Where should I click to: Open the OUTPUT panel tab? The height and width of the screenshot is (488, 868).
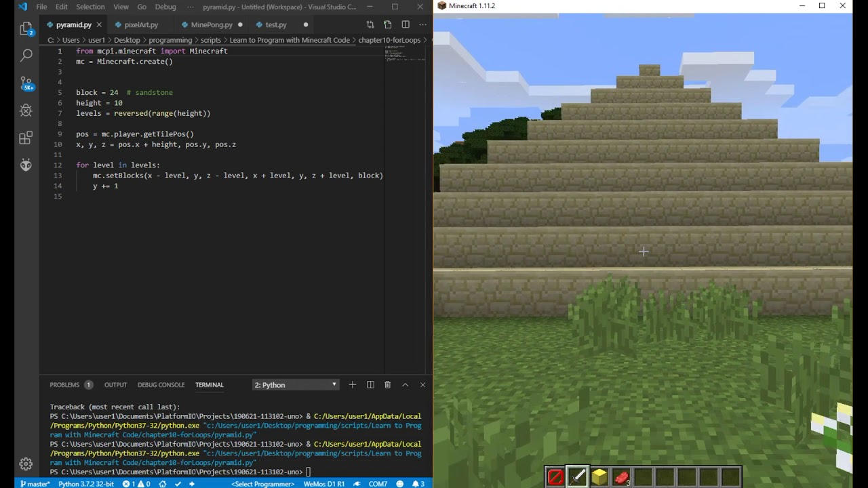[x=115, y=384]
